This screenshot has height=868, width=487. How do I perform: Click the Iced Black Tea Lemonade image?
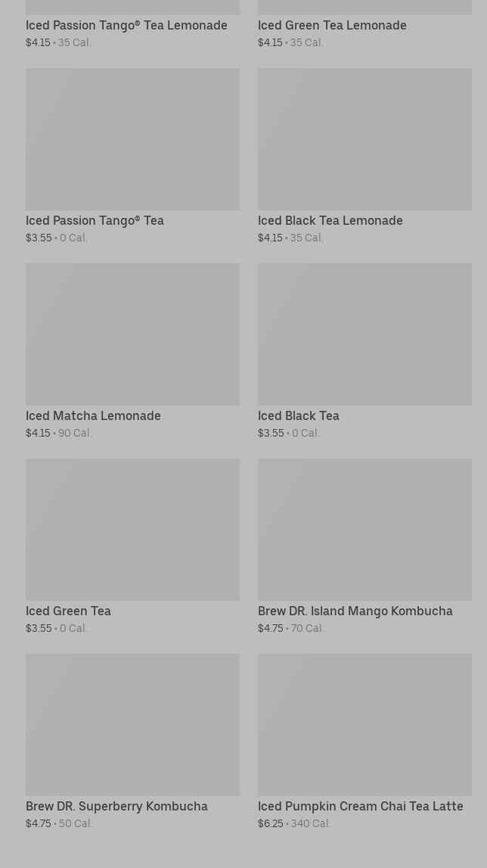click(364, 139)
